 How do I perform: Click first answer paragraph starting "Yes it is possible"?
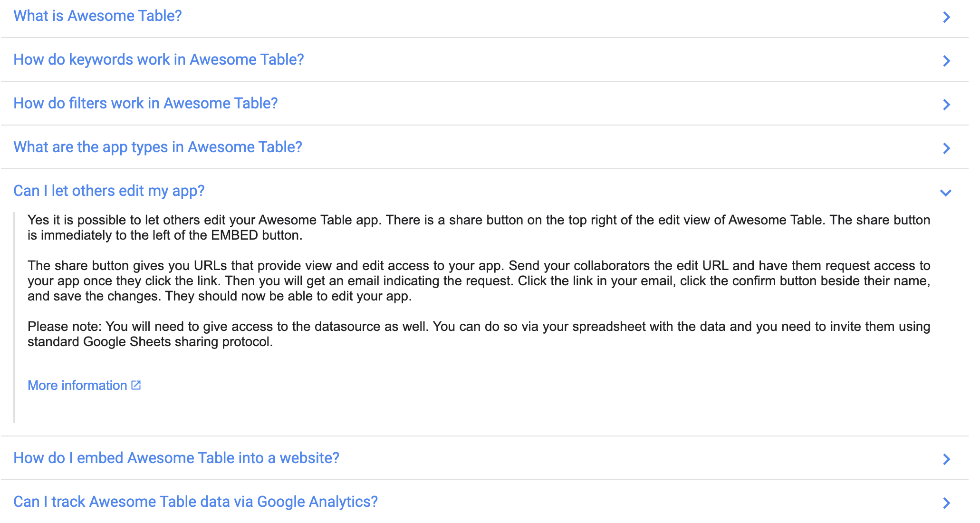479,228
